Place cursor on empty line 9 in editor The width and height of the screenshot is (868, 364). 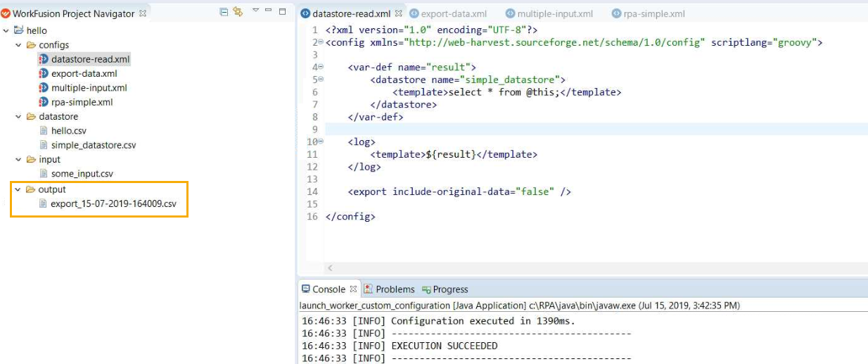pyautogui.click(x=596, y=130)
